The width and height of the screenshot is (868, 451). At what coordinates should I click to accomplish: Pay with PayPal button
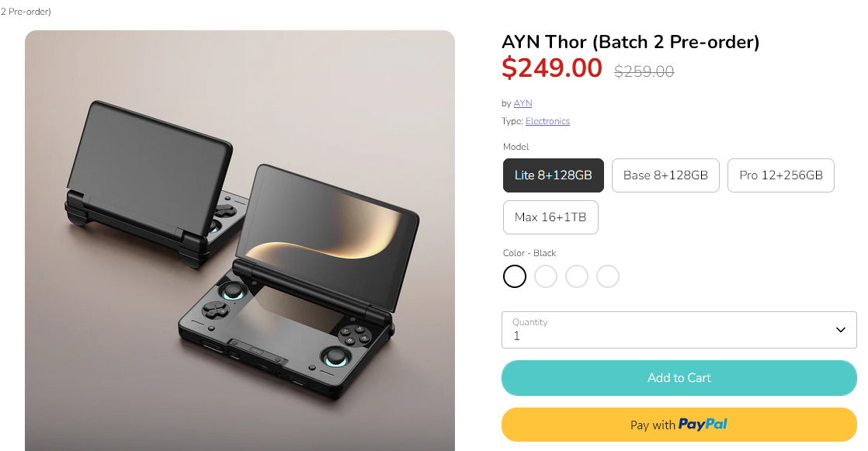point(679,425)
